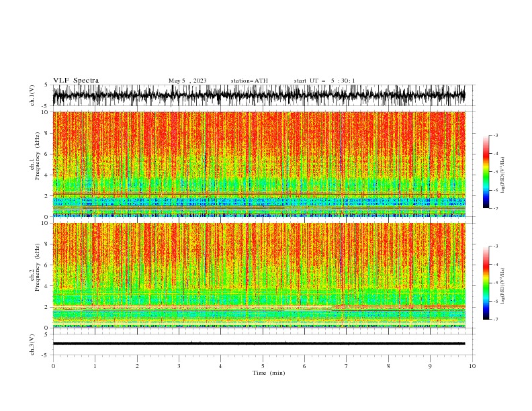Image resolution: width=532 pixels, height=411 pixels.
Task: Select the date text 'May 5 , 2023'
Action: (187, 81)
